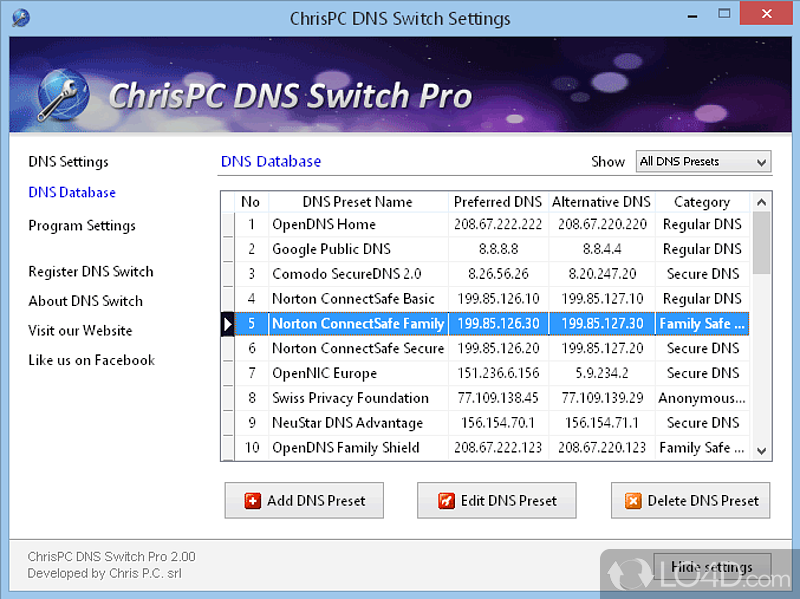Screen dimensions: 800x599
Task: Follow the Visit our Website link
Action: pos(80,331)
